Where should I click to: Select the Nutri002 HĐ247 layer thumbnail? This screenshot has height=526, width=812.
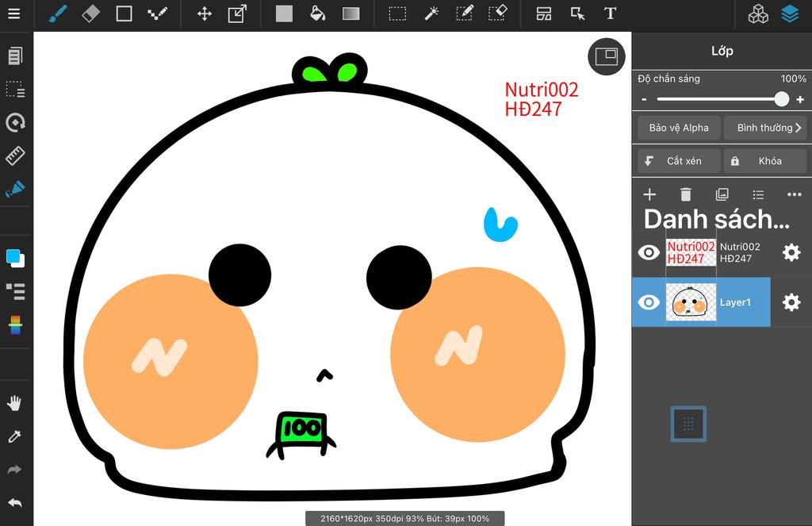pyautogui.click(x=691, y=252)
